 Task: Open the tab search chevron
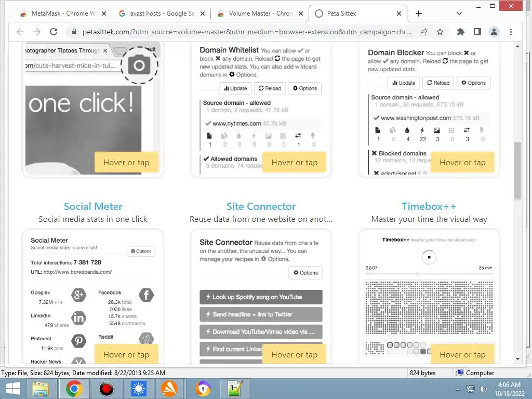click(x=459, y=14)
